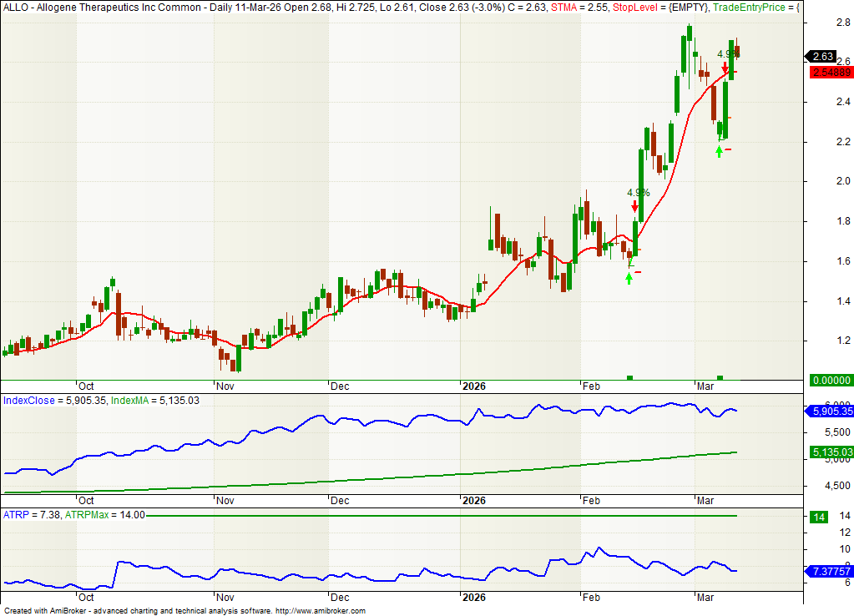
Task: Click the red sell arrow in March
Action: coord(725,69)
